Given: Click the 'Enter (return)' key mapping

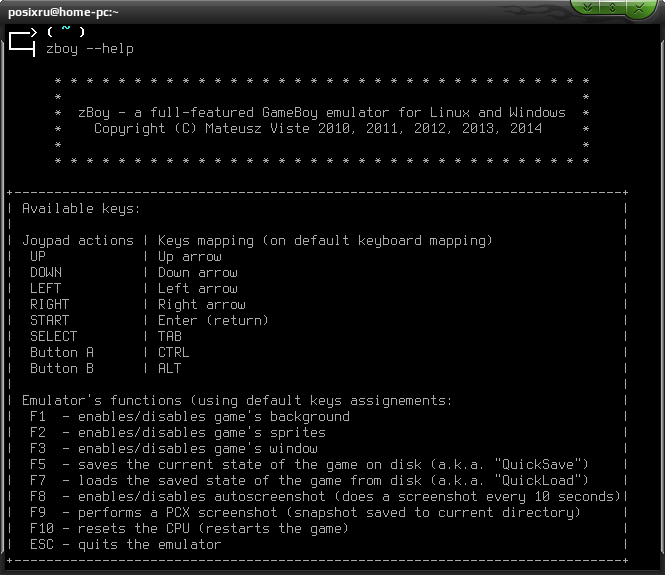Looking at the screenshot, I should 213,321.
